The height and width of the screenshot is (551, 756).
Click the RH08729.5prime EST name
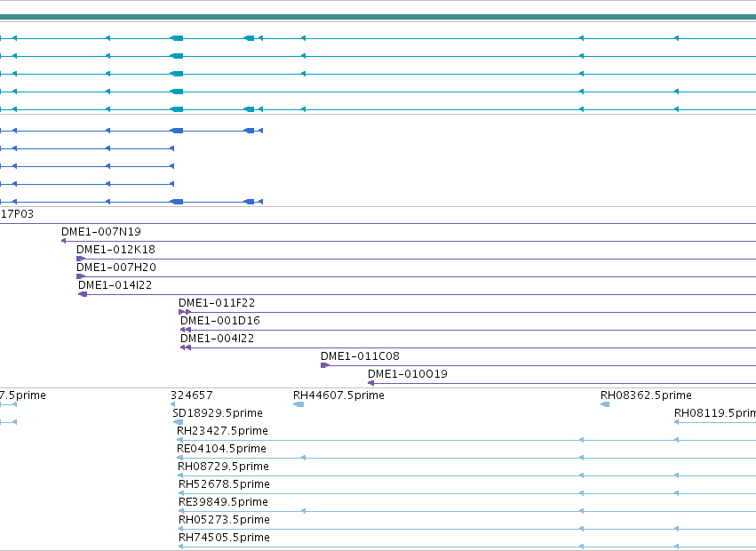coord(223,467)
